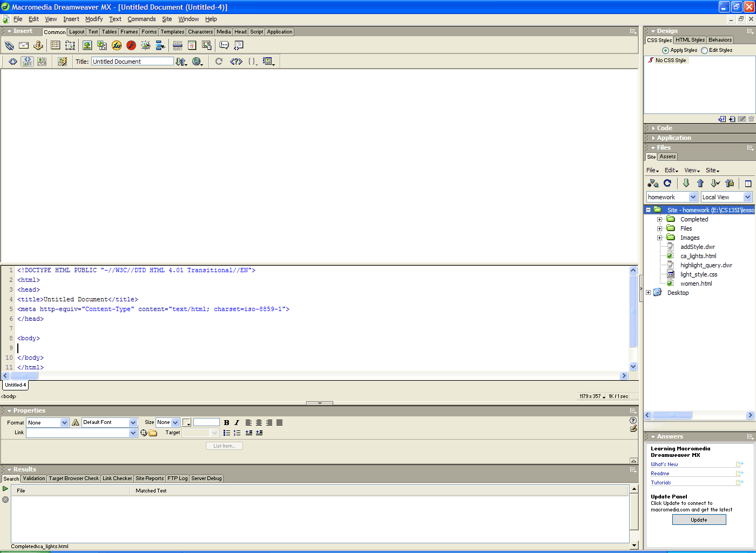Click the Update button in Answers
Image resolution: width=756 pixels, height=553 pixels.
pyautogui.click(x=699, y=520)
